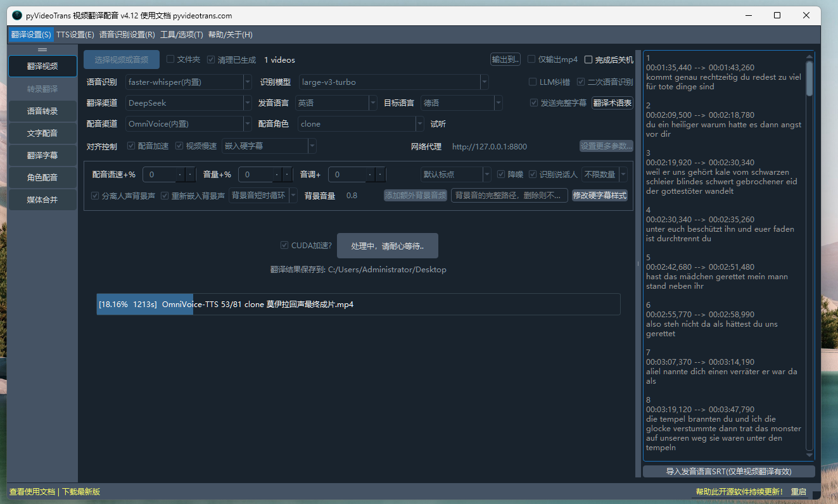This screenshot has height=504, width=838.
Task: Click the 修改硬字幕样式 button
Action: (600, 195)
